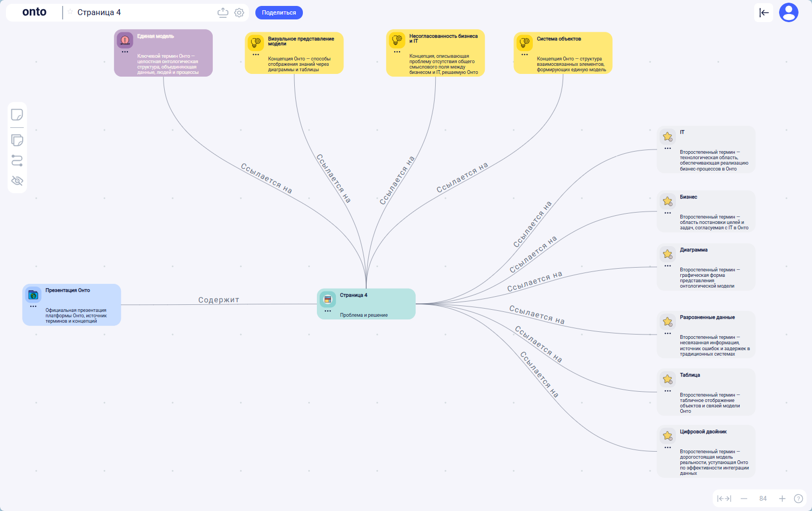Select the Таблица card title
The width and height of the screenshot is (812, 511).
690,375
